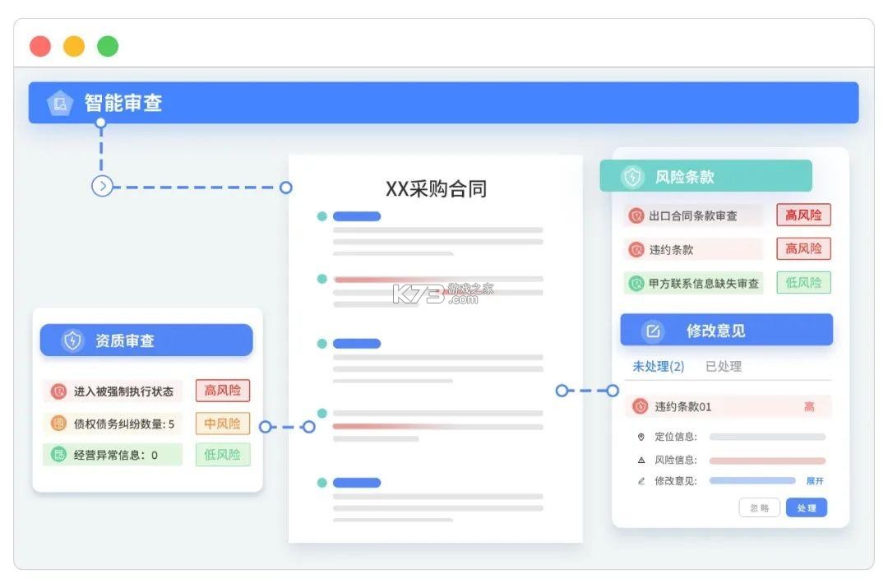Click the shield icon in 资质审查 header

click(x=72, y=340)
